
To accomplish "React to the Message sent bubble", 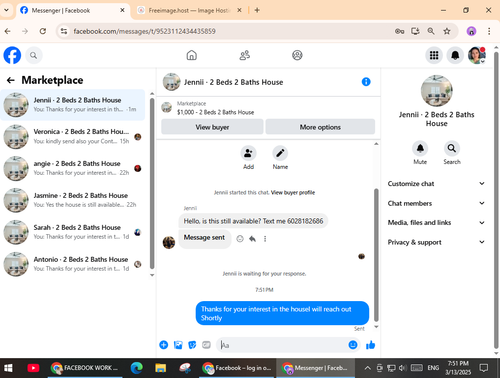I will (x=240, y=239).
